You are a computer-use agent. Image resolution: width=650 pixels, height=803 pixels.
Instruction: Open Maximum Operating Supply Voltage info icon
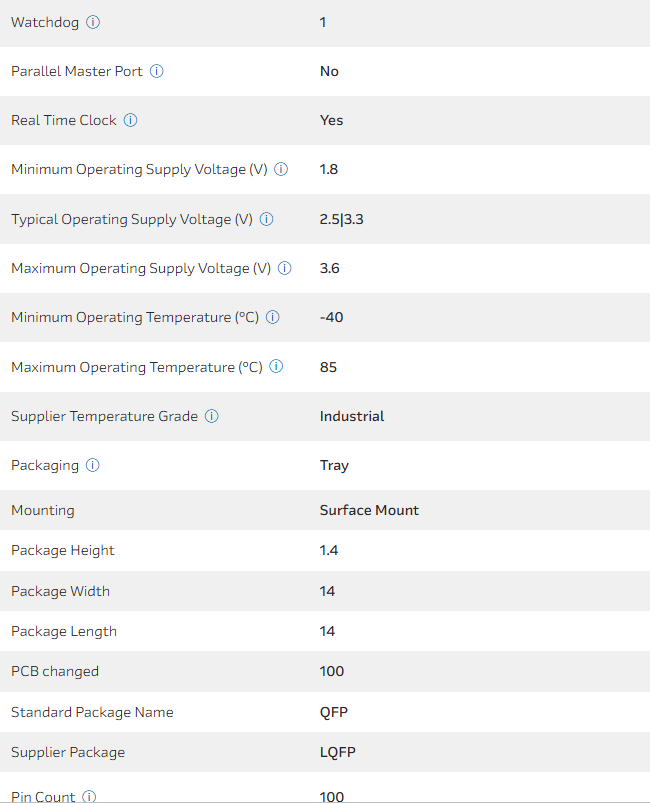285,268
